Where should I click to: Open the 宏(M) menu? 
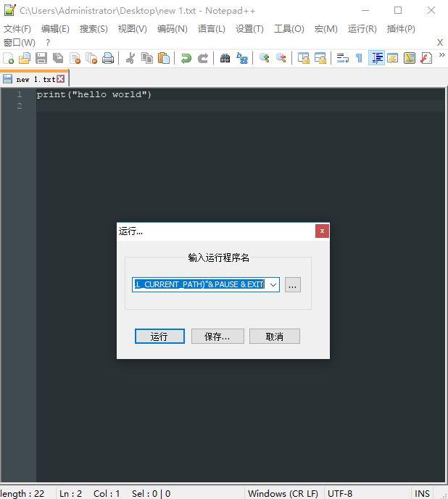(326, 29)
